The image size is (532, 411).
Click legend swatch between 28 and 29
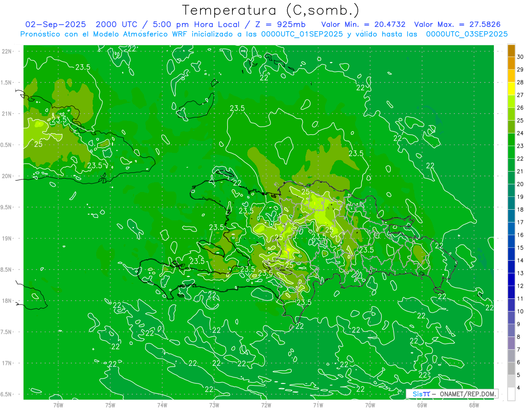pos(511,76)
